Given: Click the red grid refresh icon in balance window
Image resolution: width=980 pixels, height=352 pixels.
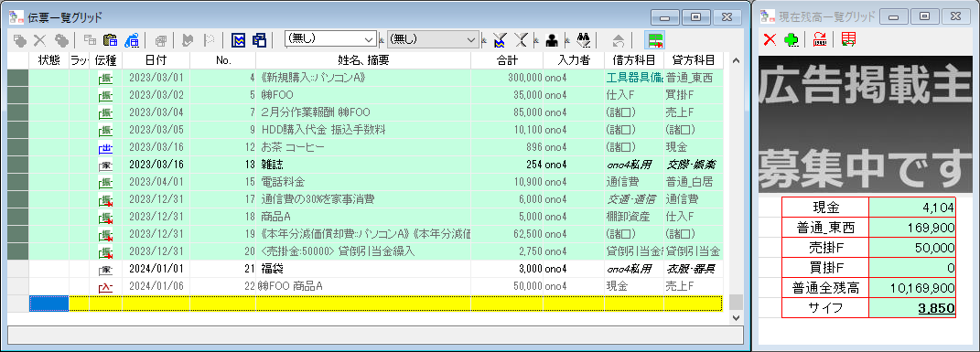Looking at the screenshot, I should coord(848,39).
